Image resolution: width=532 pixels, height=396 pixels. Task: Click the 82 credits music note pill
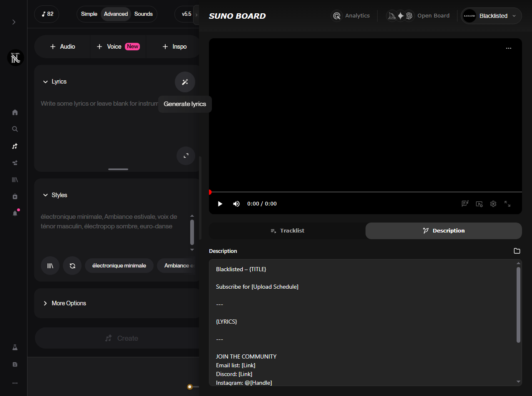47,14
